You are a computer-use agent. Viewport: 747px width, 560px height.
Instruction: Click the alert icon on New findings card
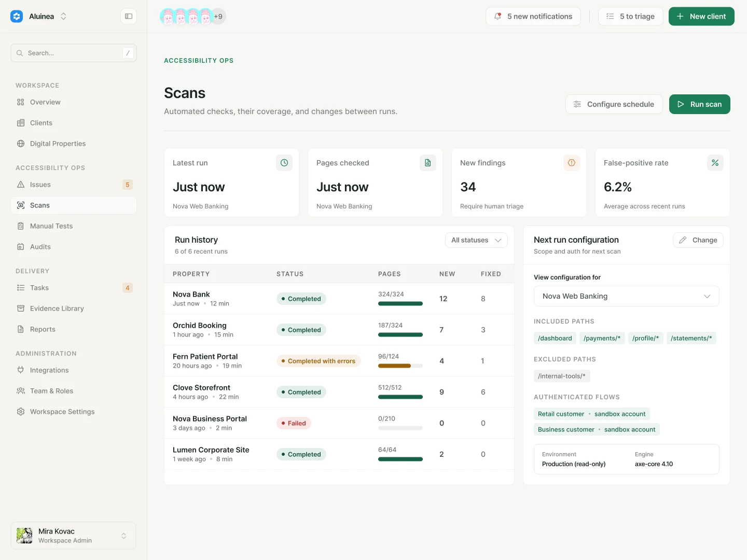pos(572,163)
